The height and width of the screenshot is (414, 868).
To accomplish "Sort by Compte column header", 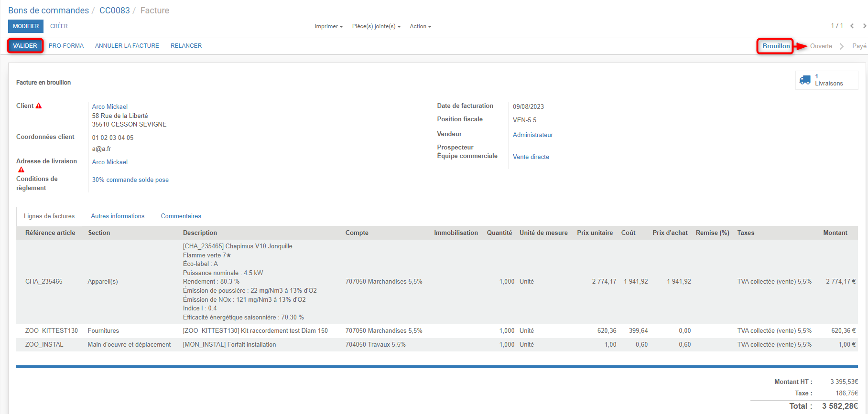I will point(357,233).
